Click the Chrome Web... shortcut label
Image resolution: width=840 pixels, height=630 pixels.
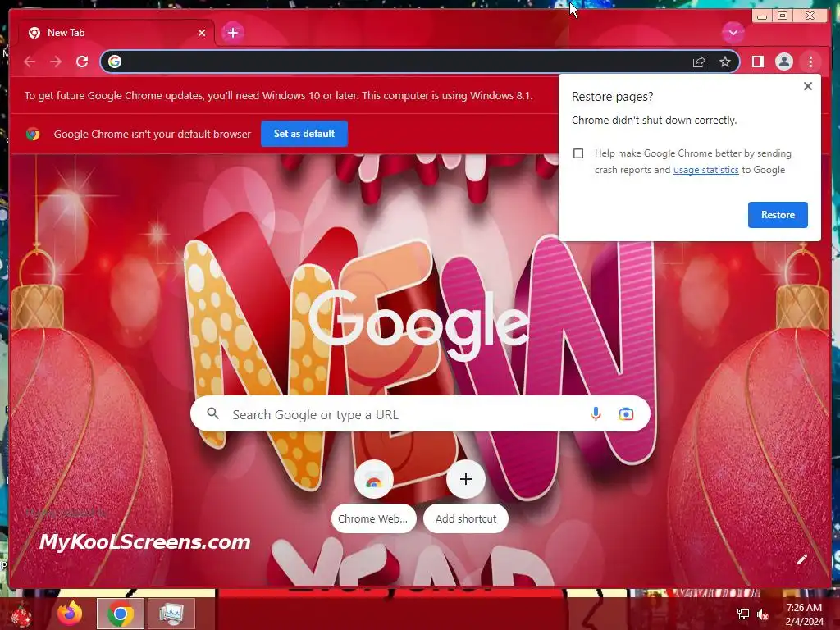[x=373, y=518]
